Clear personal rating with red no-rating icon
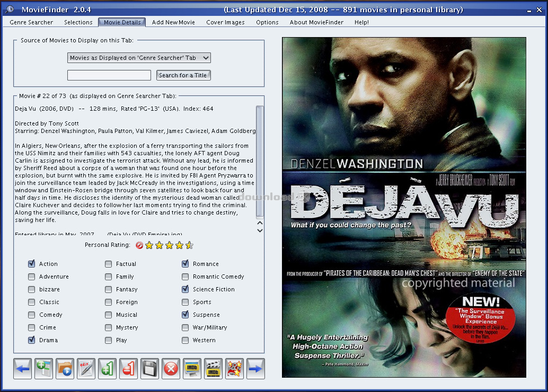Screen dimensions: 548x392 [139, 245]
